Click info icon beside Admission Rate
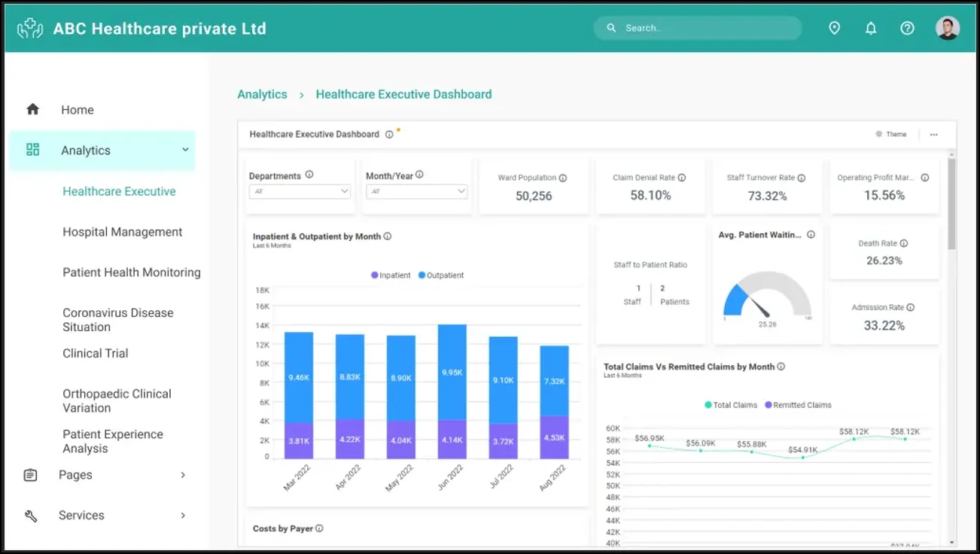Screen dimensions: 980x554 911,307
